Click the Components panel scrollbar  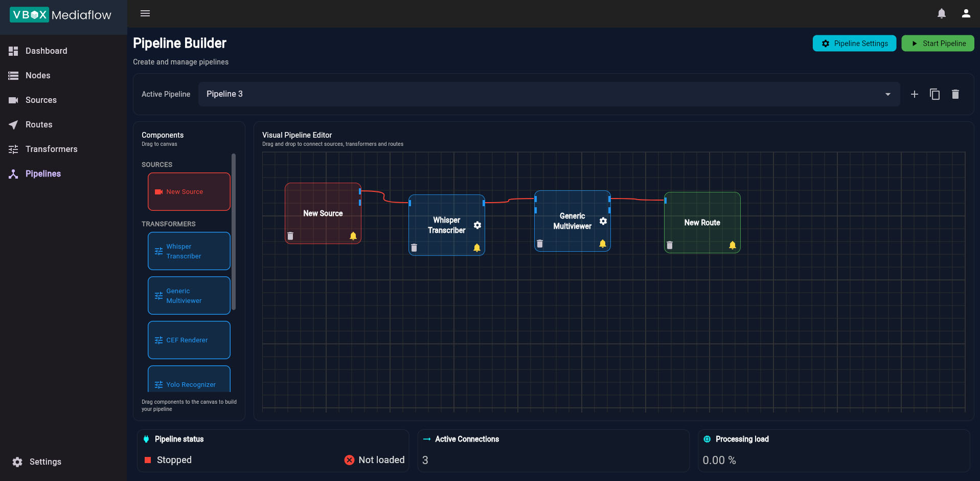tap(234, 231)
